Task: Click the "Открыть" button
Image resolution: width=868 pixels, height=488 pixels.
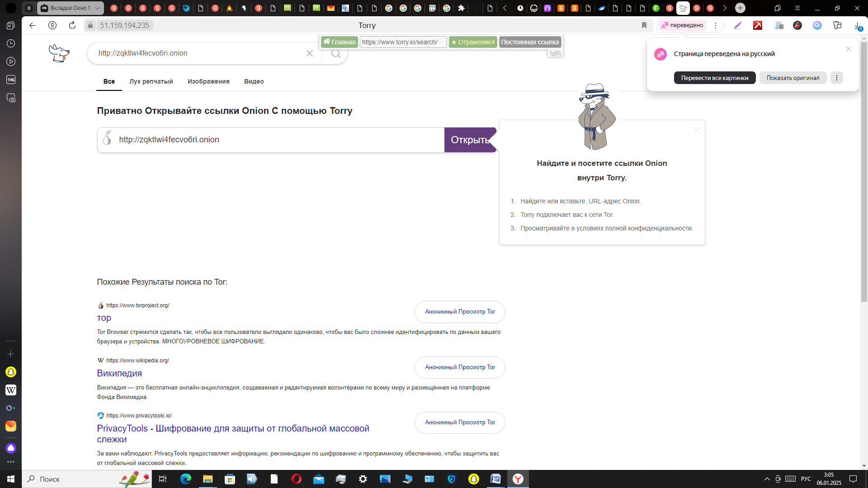Action: coord(470,140)
